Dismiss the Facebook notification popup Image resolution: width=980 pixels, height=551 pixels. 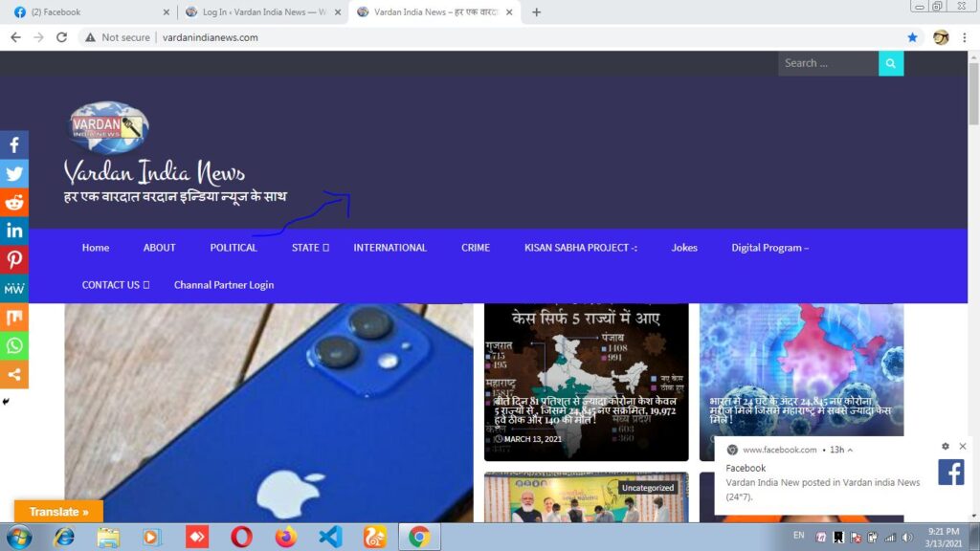point(963,446)
